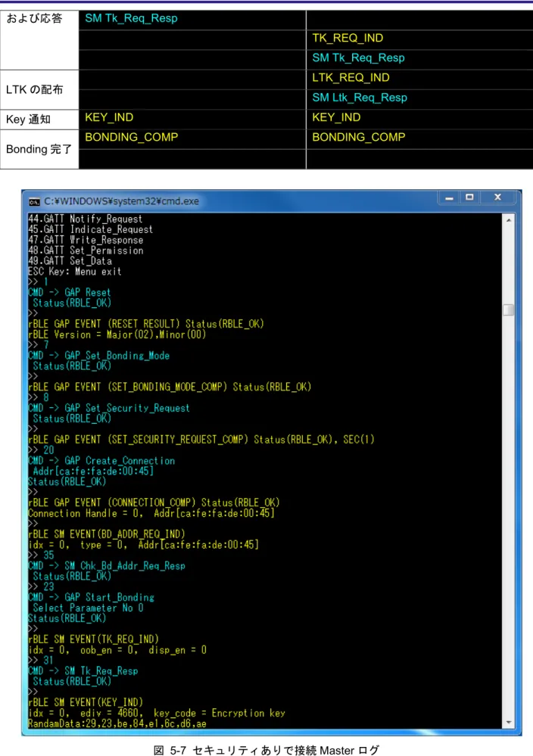Image resolution: width=533 pixels, height=756 pixels.
Task: Click the Bonding 完了 row header
Action: 39,149
